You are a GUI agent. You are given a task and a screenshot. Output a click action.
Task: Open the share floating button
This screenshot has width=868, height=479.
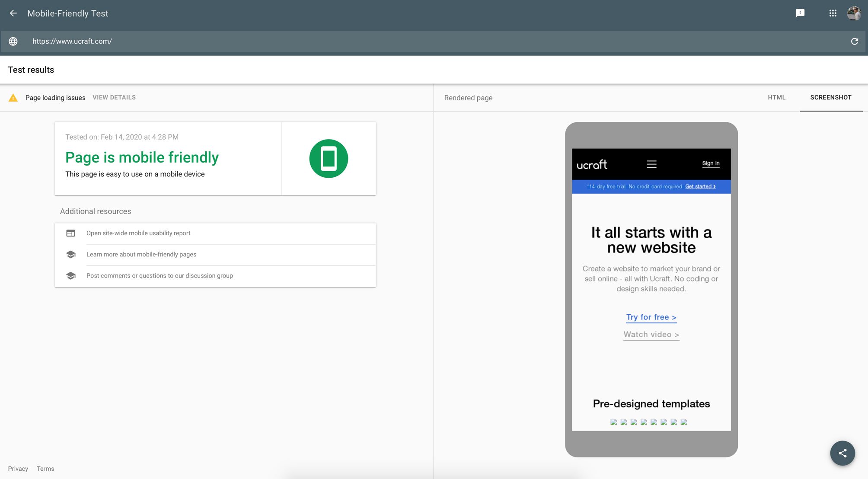coord(842,453)
